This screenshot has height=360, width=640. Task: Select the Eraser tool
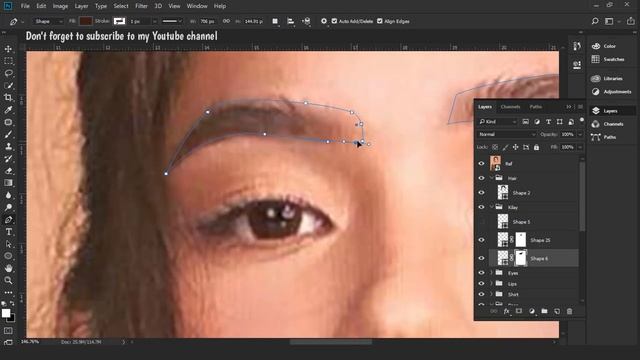coord(8,171)
